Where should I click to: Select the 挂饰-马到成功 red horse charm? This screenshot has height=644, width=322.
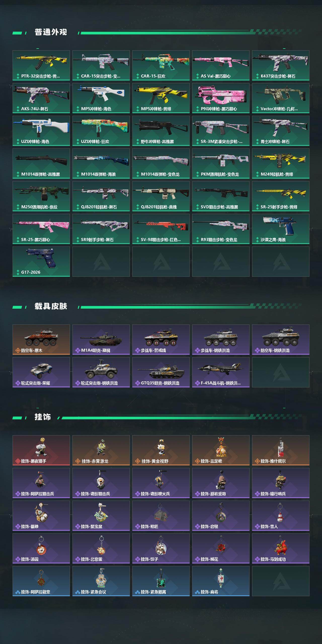281,548
